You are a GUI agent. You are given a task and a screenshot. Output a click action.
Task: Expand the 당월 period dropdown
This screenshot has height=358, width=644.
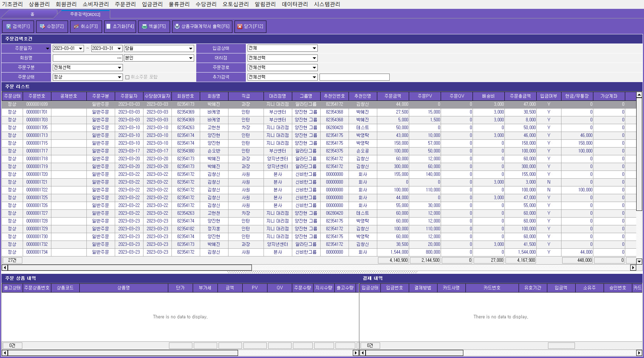pos(191,48)
